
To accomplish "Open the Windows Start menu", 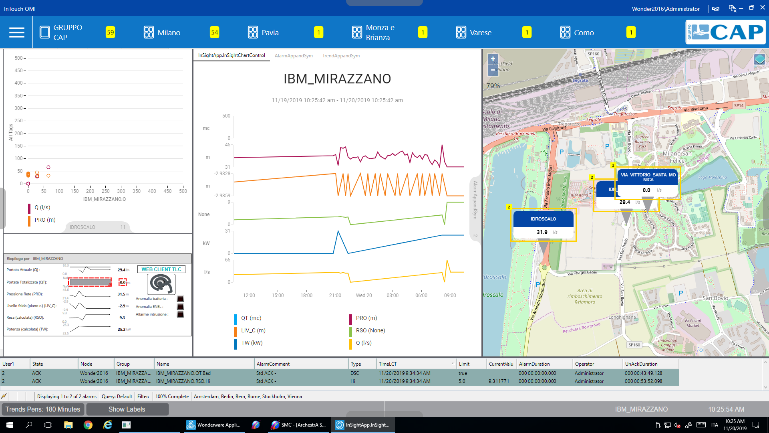I will pyautogui.click(x=9, y=425).
